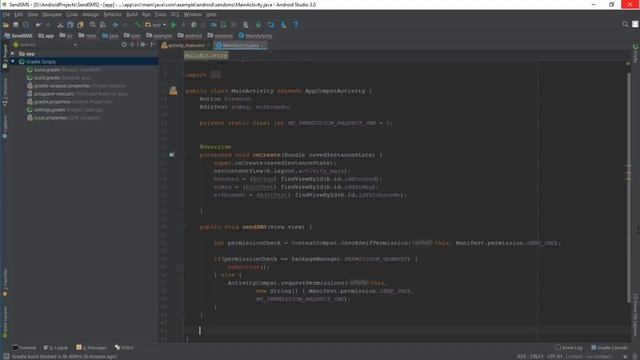The width and height of the screenshot is (640, 360).
Task: Open the VCS menu
Action: pos(175,14)
